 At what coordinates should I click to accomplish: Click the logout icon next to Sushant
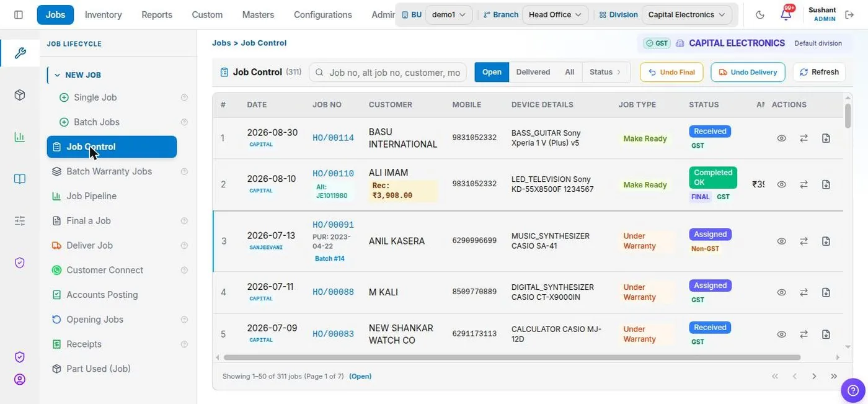tap(850, 14)
